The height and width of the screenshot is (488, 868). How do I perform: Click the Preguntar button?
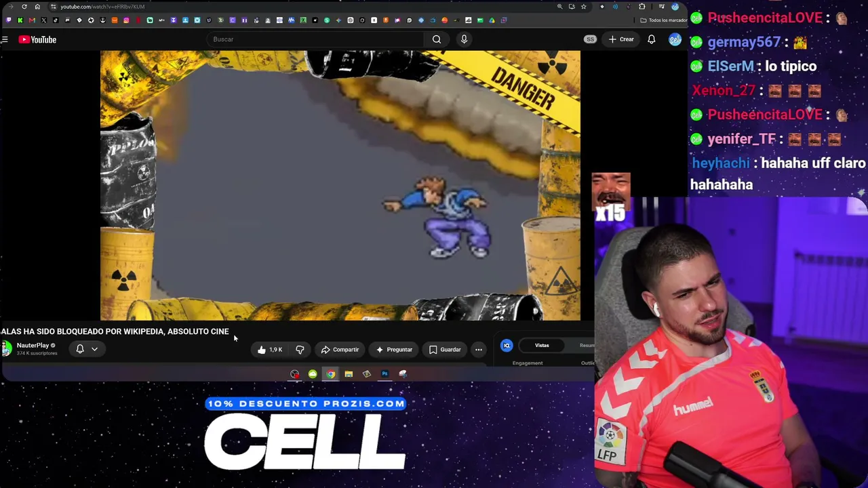coord(394,350)
